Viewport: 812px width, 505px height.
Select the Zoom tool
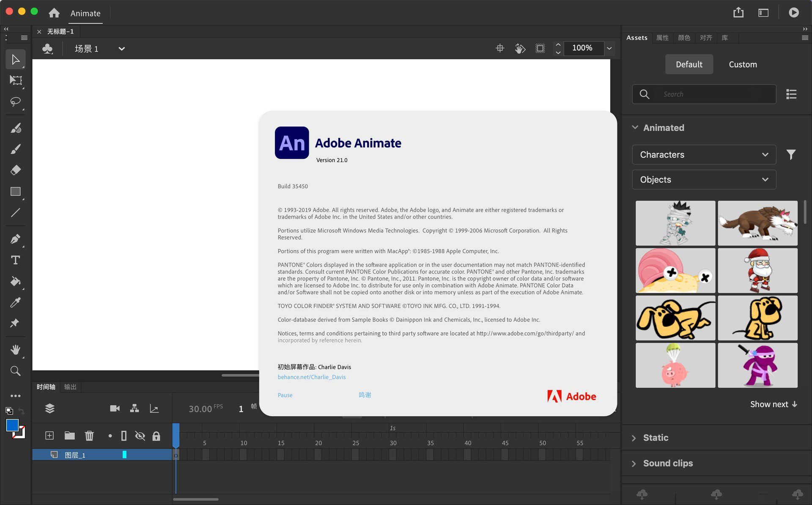[16, 371]
